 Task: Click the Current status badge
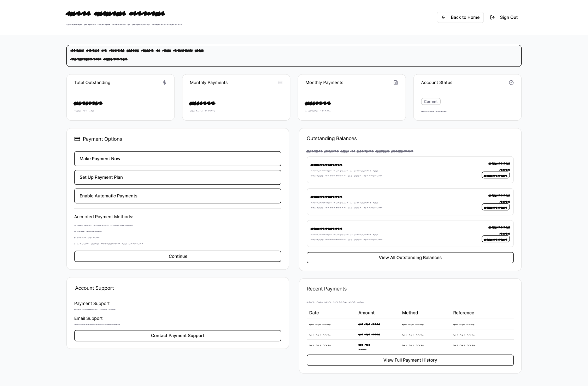coord(431,102)
